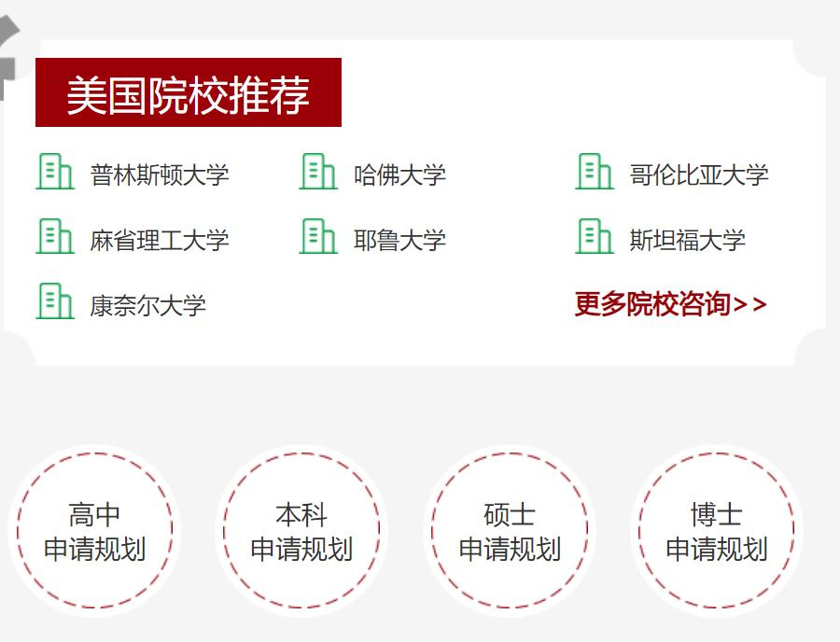Viewport: 840px width, 642px height.
Task: Click the building icon beside 麻省理工大学
Action: [x=54, y=239]
